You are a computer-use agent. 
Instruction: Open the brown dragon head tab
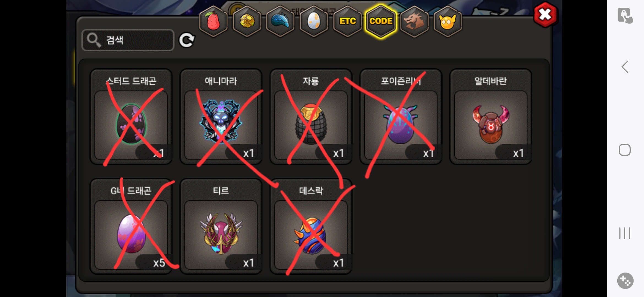pyautogui.click(x=414, y=21)
